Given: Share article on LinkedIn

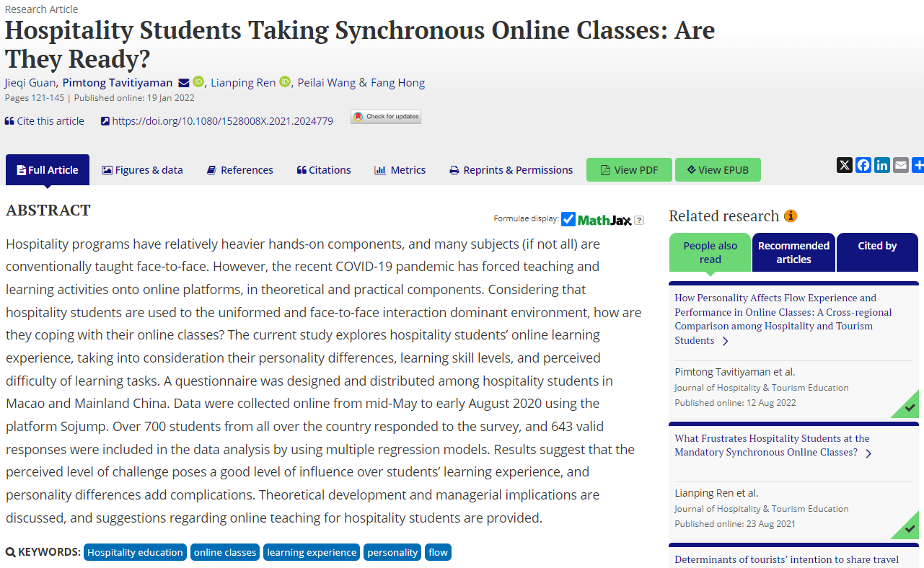Looking at the screenshot, I should [881, 165].
